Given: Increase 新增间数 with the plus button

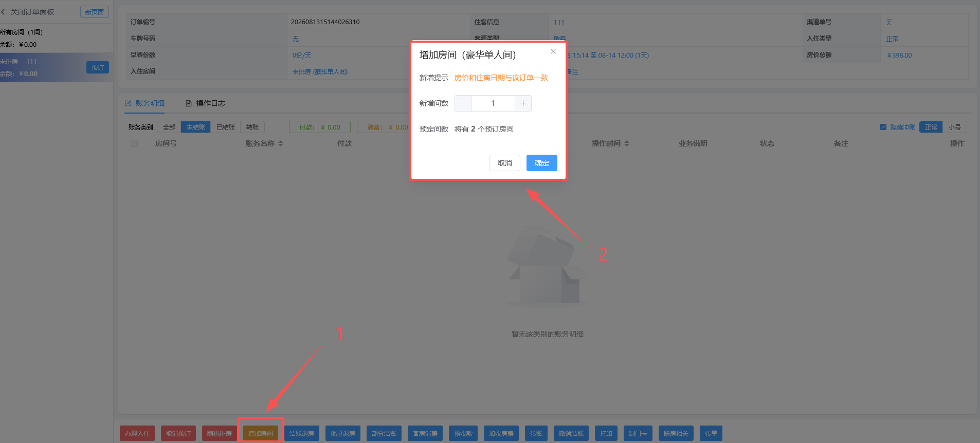Looking at the screenshot, I should (x=523, y=103).
